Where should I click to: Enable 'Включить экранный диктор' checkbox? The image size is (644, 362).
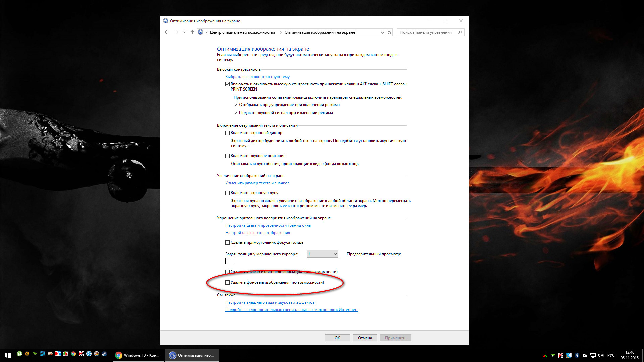tap(227, 133)
